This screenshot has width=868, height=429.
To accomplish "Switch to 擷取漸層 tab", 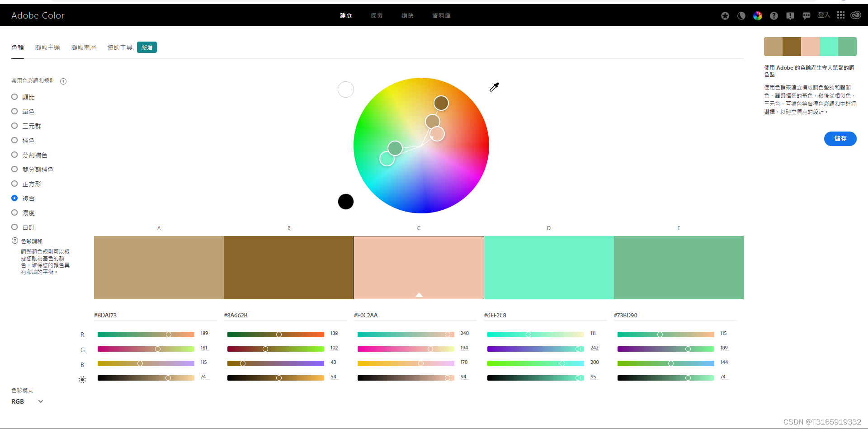I will (x=84, y=47).
